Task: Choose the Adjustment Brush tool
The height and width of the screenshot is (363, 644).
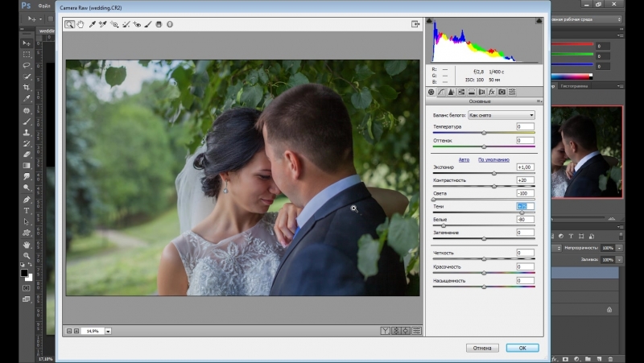Action: click(148, 24)
